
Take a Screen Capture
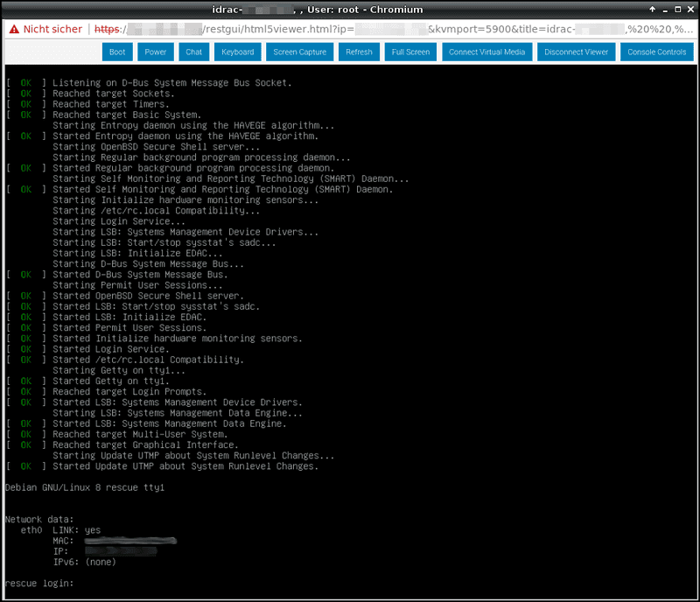[299, 52]
